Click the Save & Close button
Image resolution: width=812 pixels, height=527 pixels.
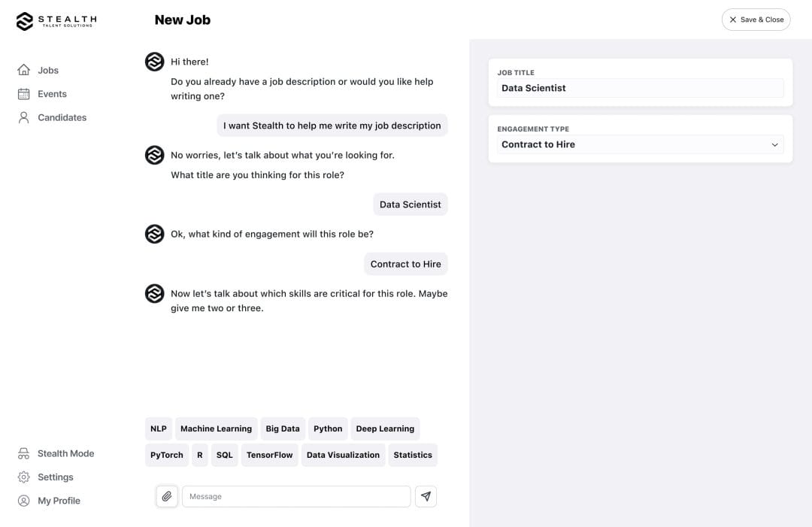point(756,20)
